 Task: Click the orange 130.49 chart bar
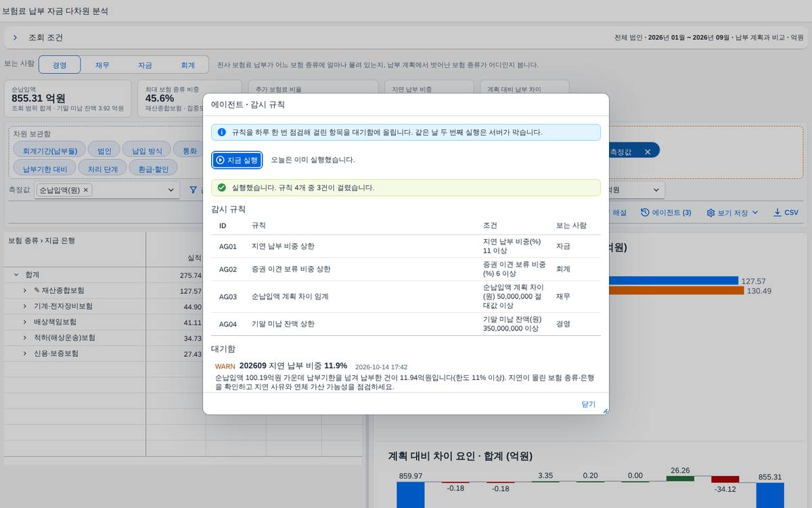coord(675,291)
